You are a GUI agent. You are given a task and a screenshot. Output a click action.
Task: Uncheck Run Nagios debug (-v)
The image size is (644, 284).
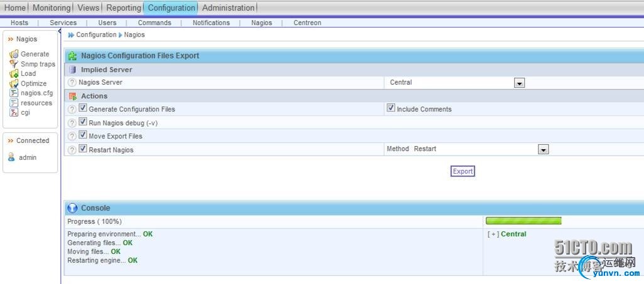[83, 122]
